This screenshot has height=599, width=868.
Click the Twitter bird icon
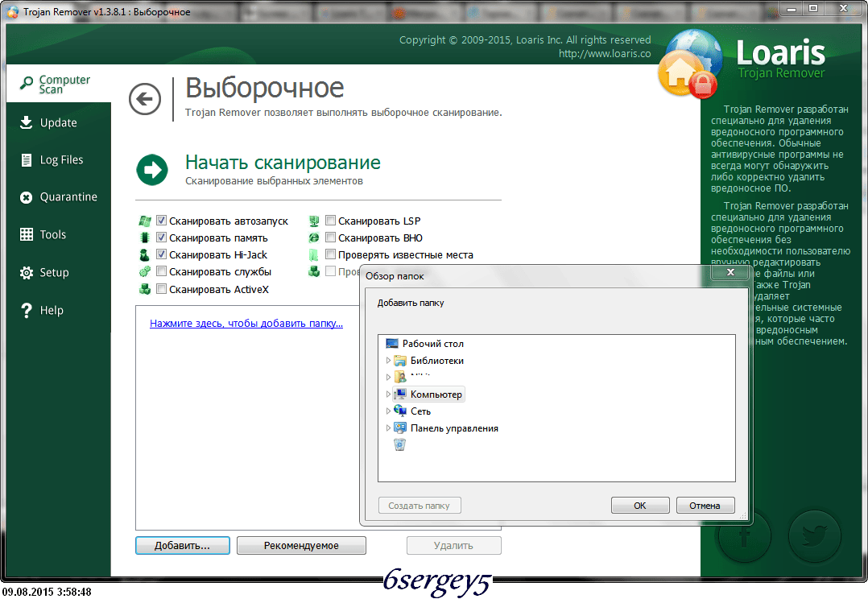814,536
